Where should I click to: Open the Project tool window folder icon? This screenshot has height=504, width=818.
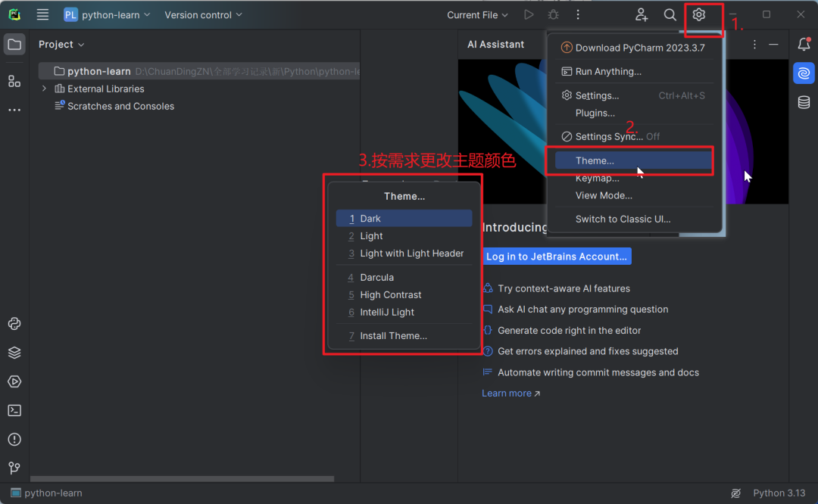click(14, 45)
